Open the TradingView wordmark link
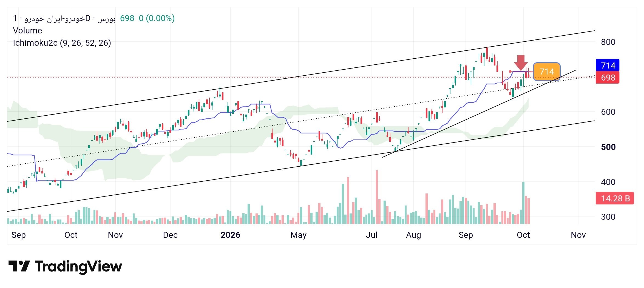Viewport: 644px width, 288px height. (78, 267)
